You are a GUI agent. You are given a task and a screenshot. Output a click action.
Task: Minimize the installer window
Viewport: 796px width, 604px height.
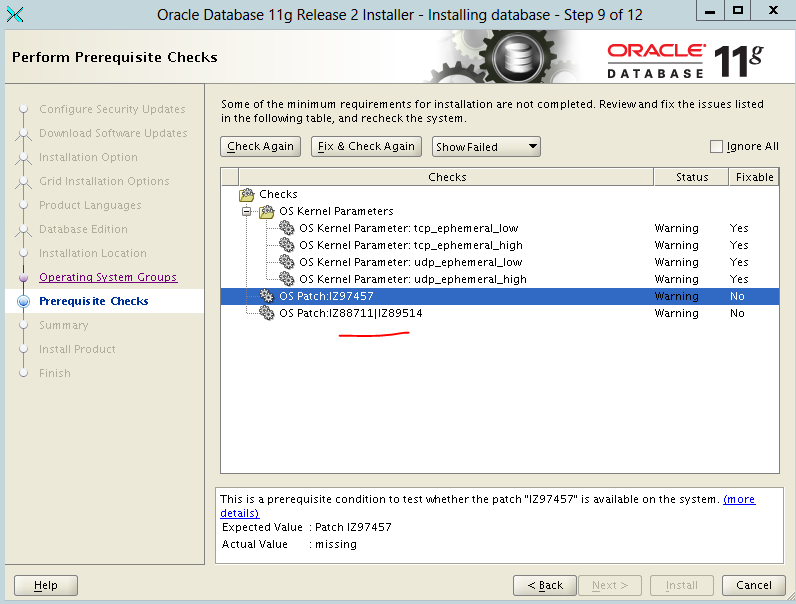click(710, 11)
